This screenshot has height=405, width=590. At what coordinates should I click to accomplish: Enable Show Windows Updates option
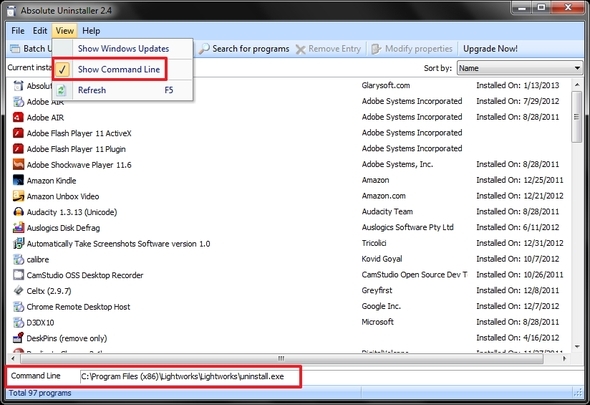tap(123, 49)
